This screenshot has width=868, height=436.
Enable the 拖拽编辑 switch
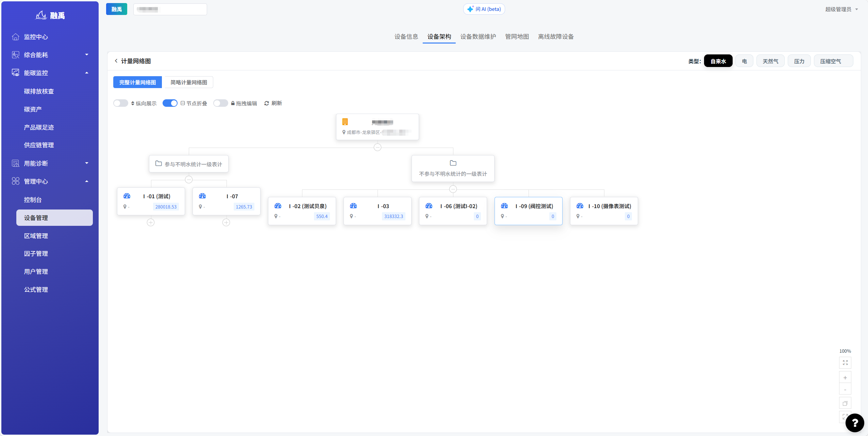[220, 103]
